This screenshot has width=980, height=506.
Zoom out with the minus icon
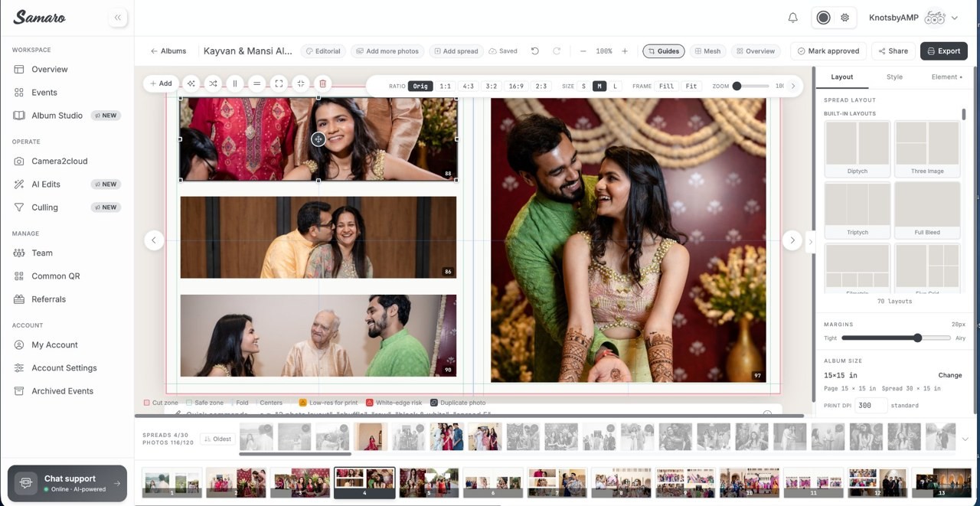(x=583, y=51)
